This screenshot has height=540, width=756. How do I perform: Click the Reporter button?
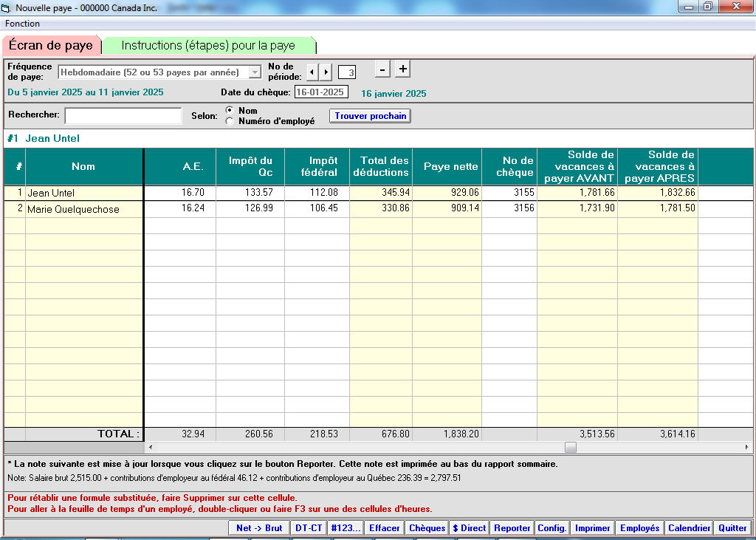click(x=512, y=528)
